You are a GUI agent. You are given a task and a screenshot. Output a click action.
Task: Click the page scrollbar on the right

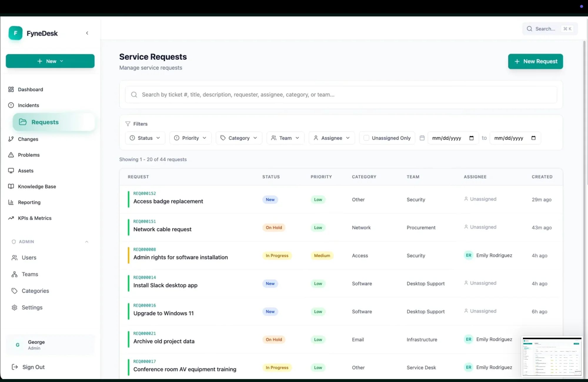(584, 118)
